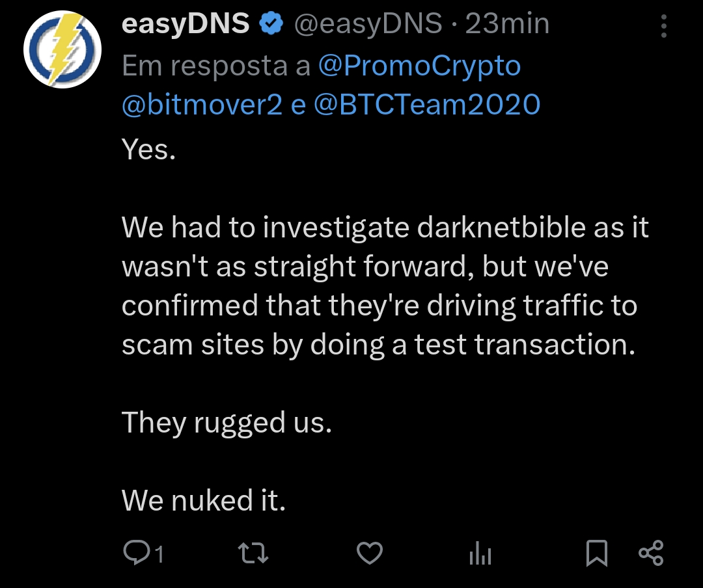This screenshot has width=703, height=588.
Task: Click the easyDNS display name
Action: [x=186, y=23]
